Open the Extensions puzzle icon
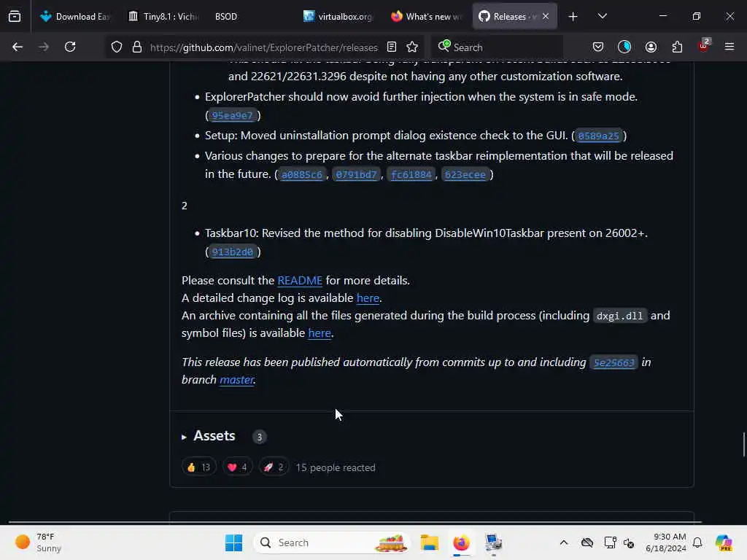This screenshot has height=560, width=747. coord(677,47)
